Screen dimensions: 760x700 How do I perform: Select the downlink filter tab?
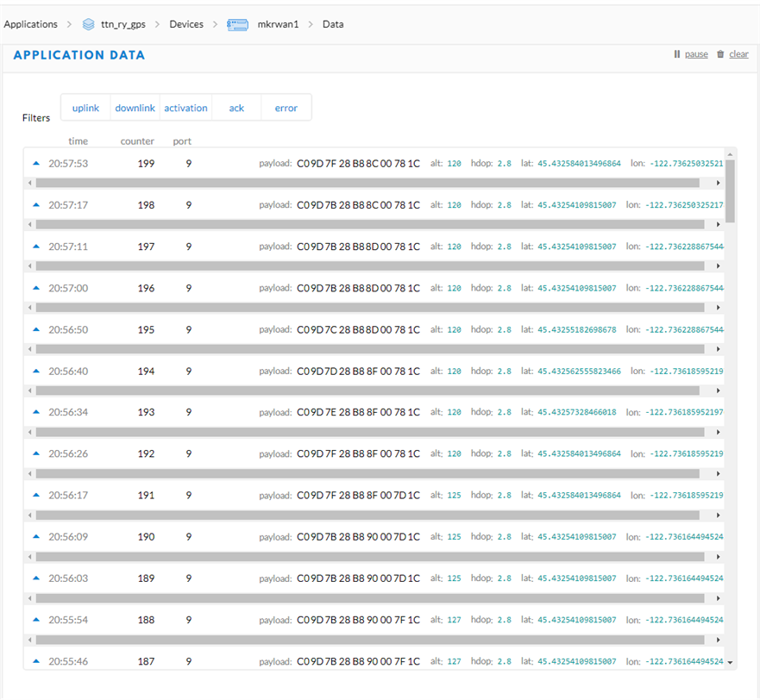point(135,108)
